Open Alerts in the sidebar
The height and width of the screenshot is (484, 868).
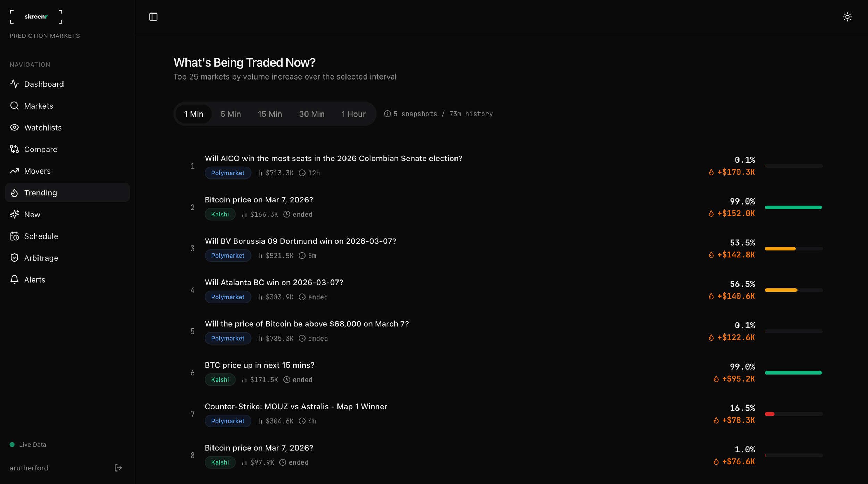(x=67, y=279)
